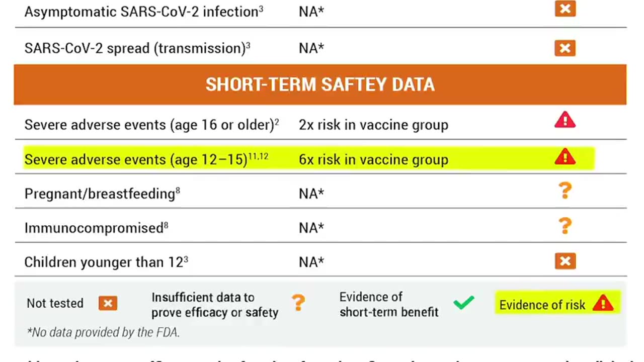
Task: Click the orange X next to Not tested legend
Action: [x=108, y=303]
